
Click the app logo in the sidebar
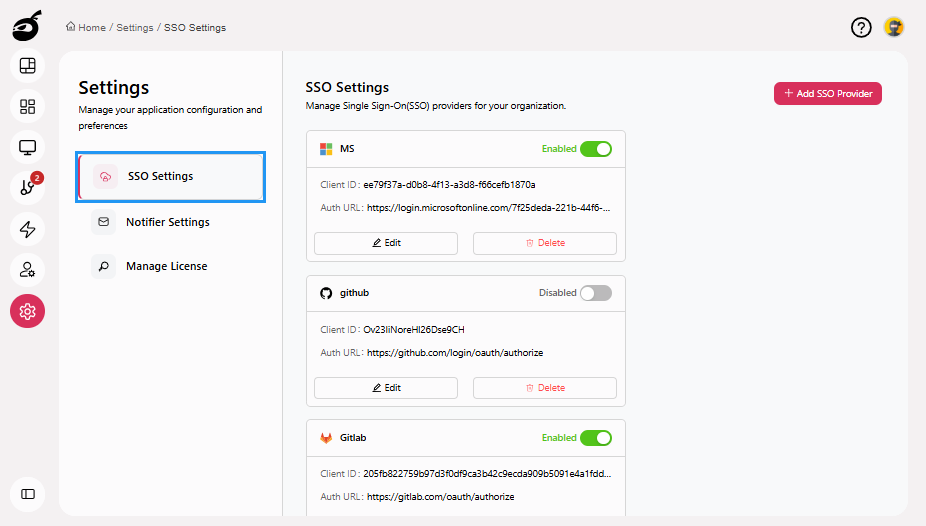tap(27, 25)
